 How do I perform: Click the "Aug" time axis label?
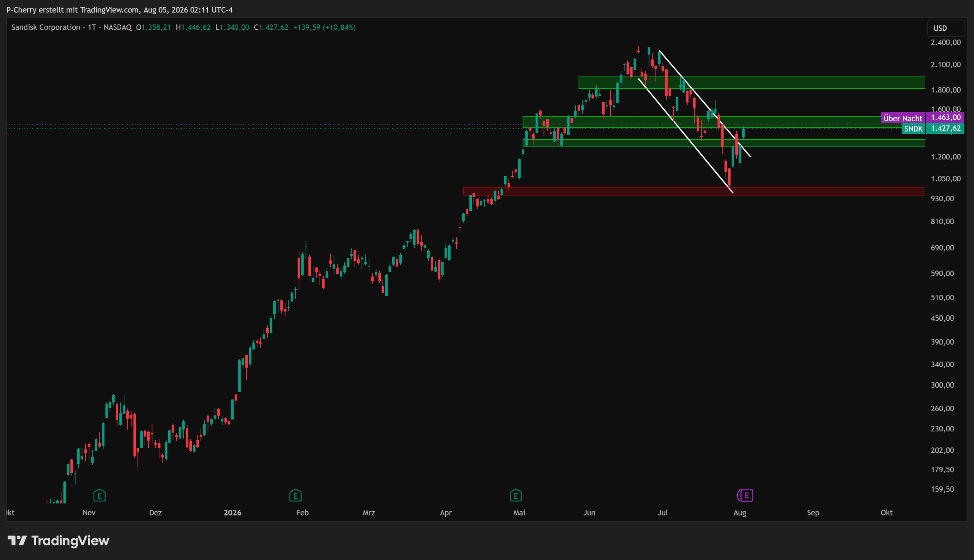tap(739, 513)
